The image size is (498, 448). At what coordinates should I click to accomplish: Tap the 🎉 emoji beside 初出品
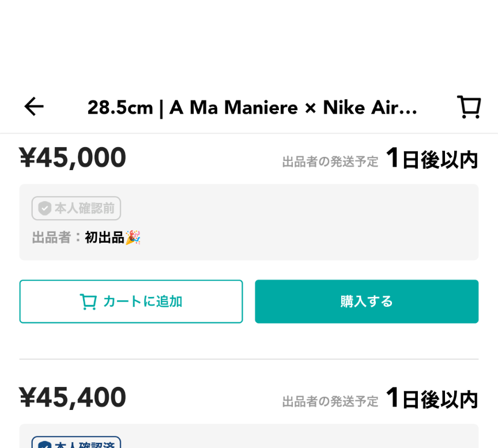click(133, 236)
